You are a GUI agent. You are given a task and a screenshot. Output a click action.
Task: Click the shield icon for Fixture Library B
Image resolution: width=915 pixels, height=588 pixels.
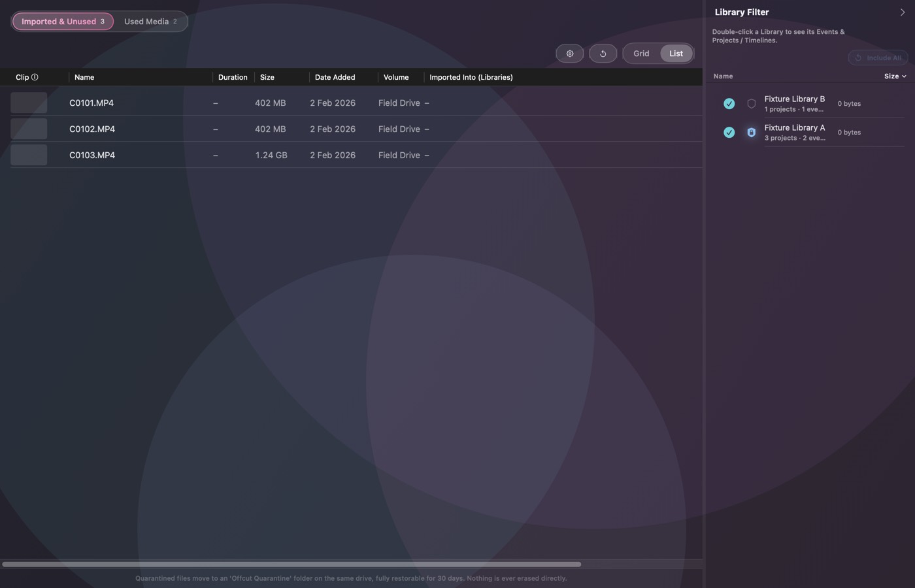click(x=751, y=104)
